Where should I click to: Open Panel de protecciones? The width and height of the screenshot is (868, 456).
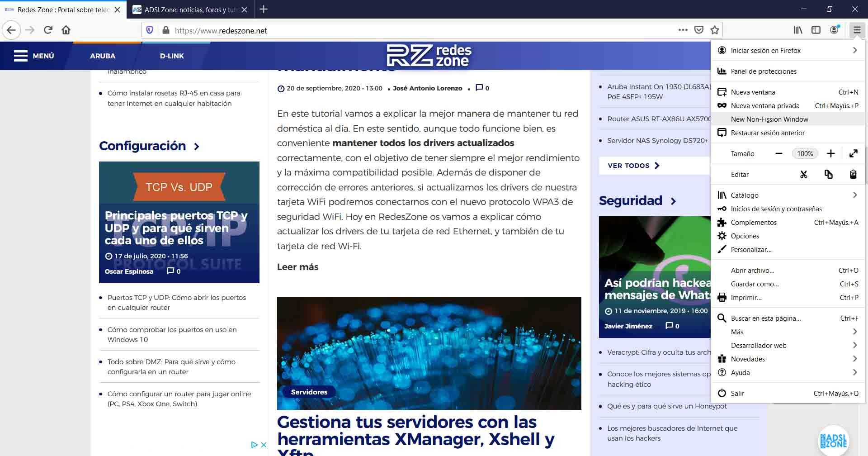788,71
